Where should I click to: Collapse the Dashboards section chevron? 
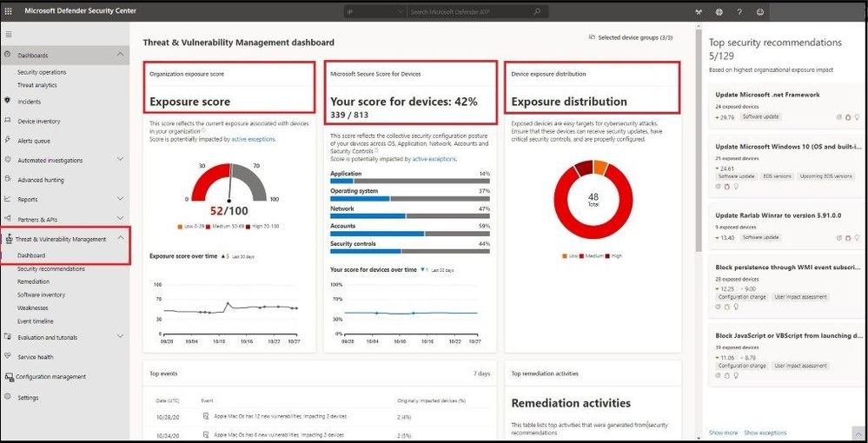point(120,54)
